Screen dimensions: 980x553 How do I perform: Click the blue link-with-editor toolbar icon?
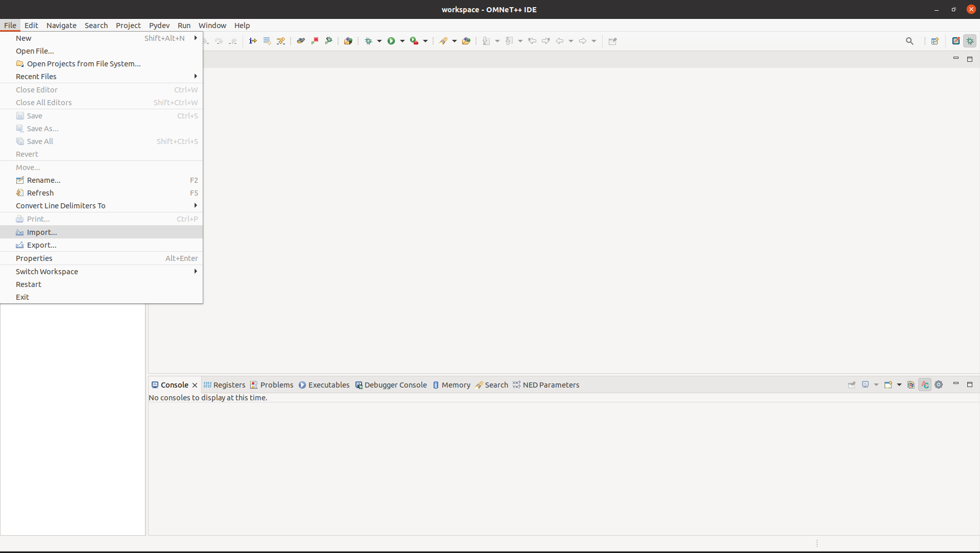click(x=301, y=41)
